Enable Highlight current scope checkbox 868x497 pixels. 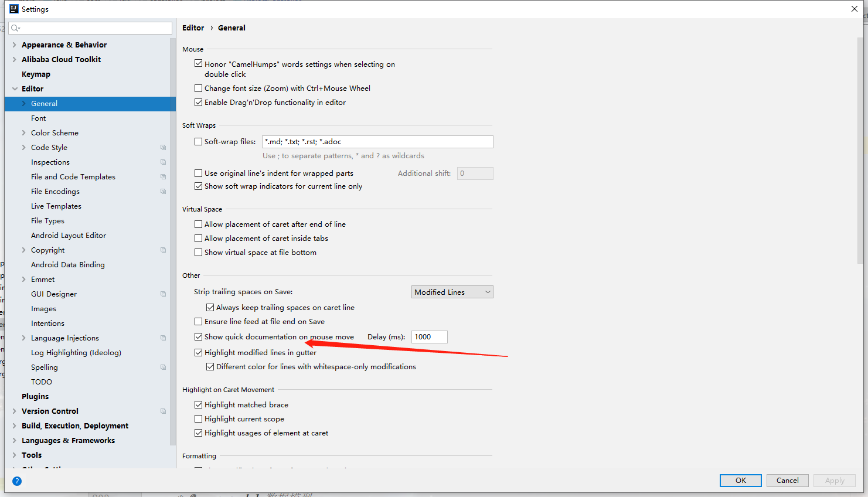click(198, 419)
